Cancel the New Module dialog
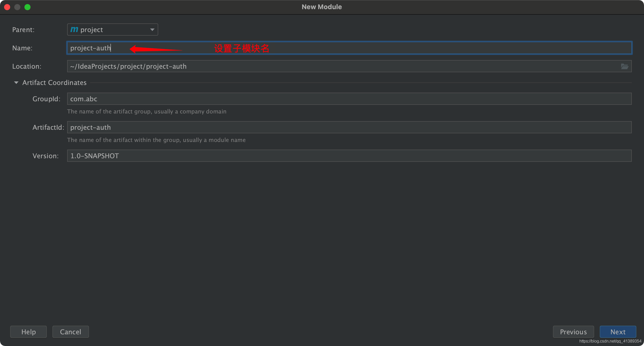 coord(70,332)
